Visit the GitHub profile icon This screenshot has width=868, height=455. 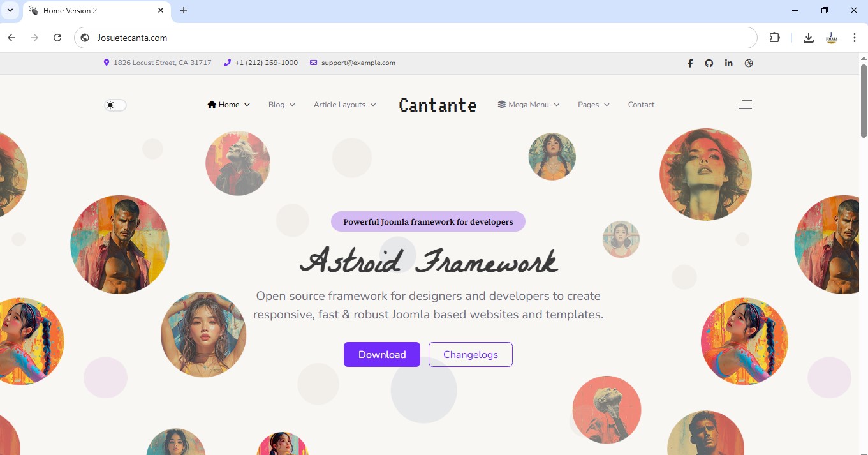pos(709,63)
